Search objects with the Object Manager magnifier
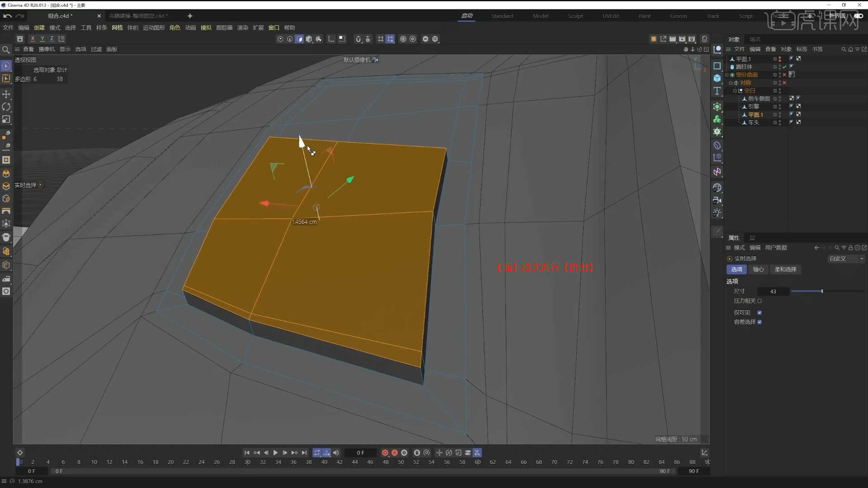 click(843, 49)
